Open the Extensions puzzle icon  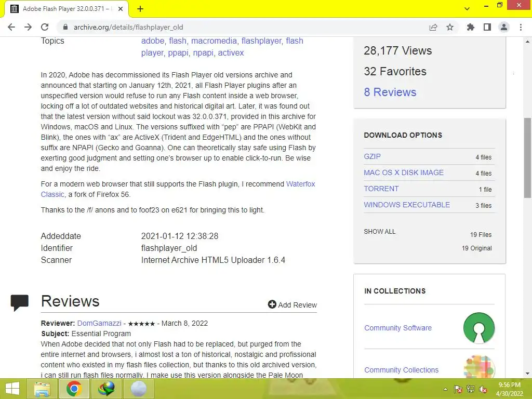click(x=471, y=27)
